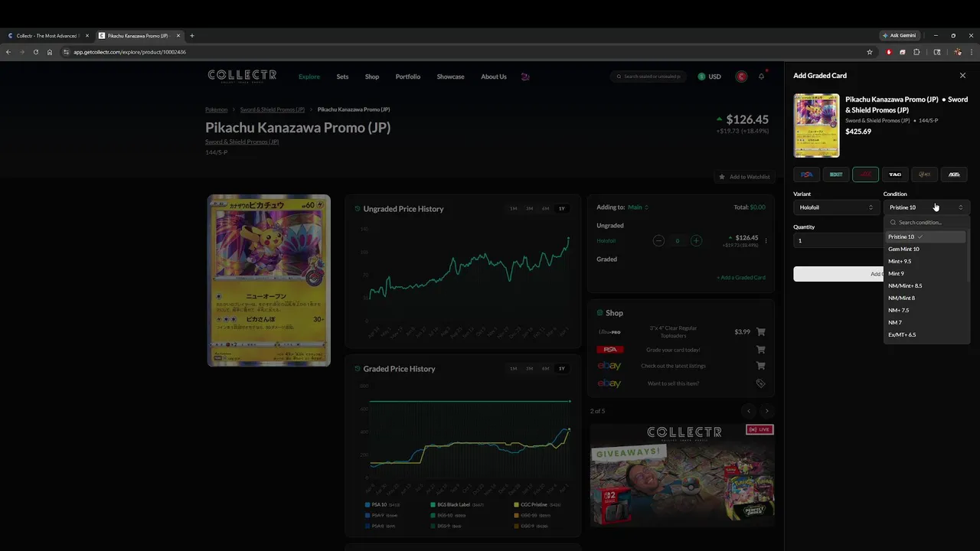Open the Explore nav item
Screen dimensions: 980x551
click(309, 77)
